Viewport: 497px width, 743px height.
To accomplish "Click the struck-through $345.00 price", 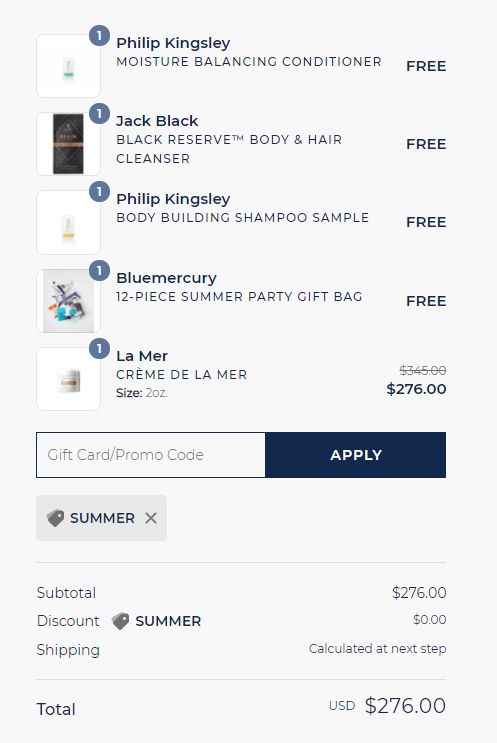I will (x=423, y=370).
